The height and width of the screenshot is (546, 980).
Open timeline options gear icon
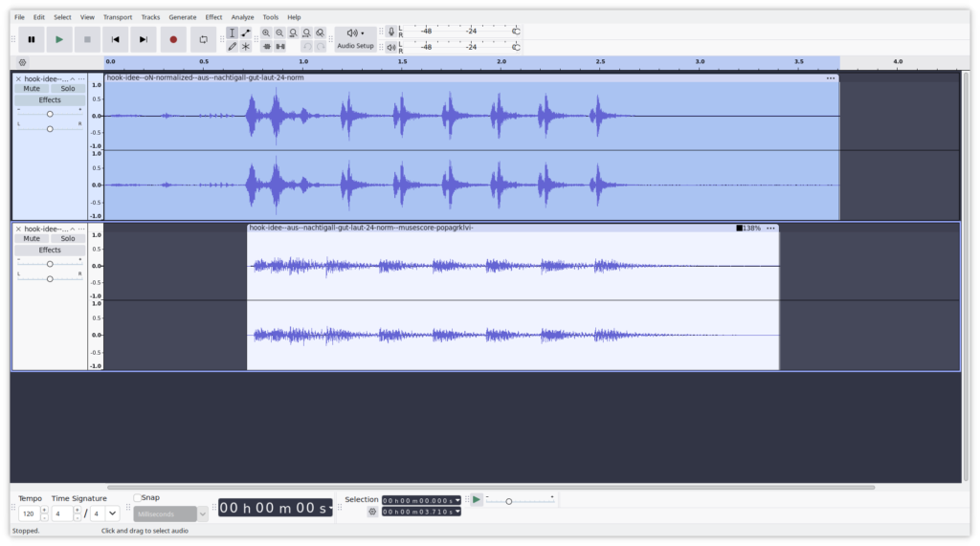[x=23, y=62]
